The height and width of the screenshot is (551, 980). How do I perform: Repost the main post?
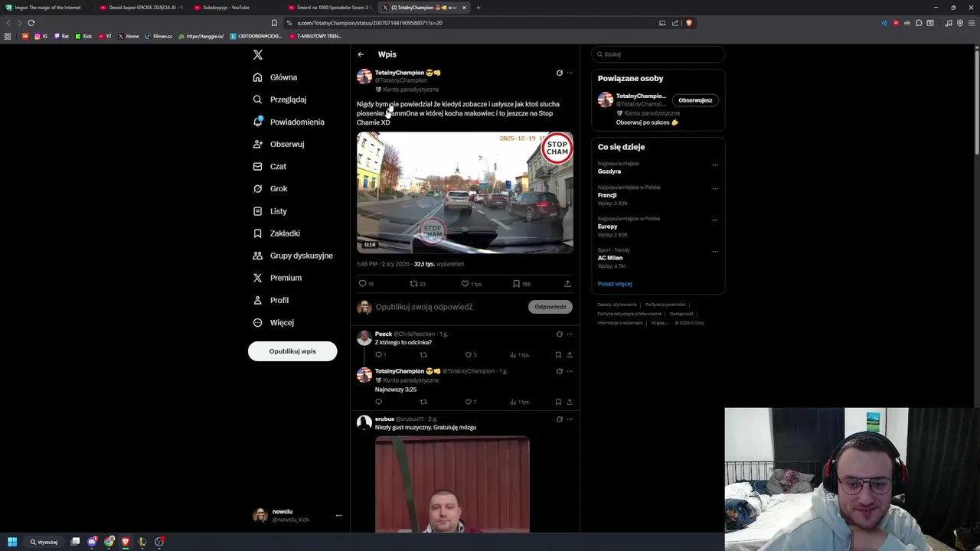point(414,284)
